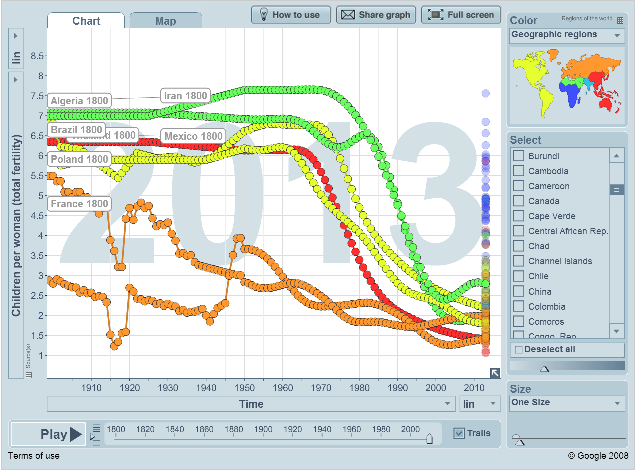Enter Full screen mode
639x472 pixels.
461,15
